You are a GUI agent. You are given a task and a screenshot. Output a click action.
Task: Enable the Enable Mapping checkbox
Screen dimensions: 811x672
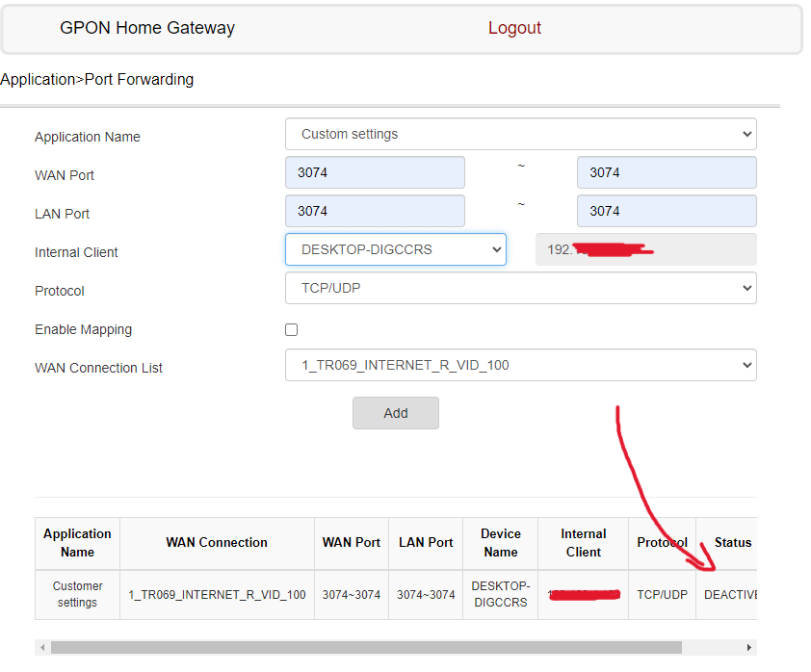[x=291, y=329]
